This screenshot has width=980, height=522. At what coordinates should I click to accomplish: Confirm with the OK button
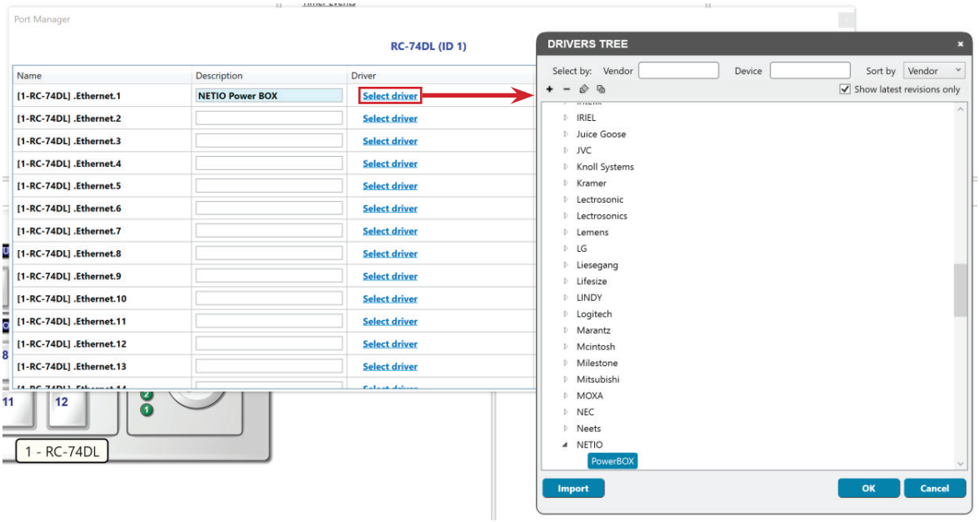coord(868,489)
